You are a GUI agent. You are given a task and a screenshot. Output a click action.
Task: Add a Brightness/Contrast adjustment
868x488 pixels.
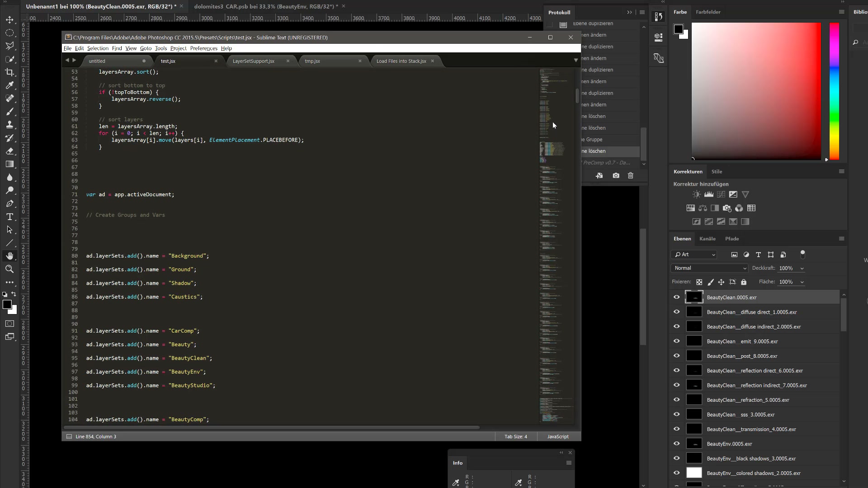[697, 194]
